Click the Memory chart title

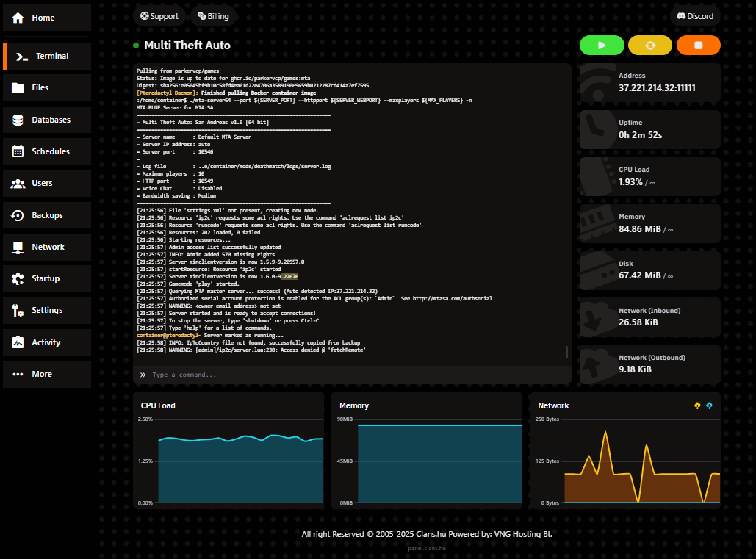coord(354,405)
